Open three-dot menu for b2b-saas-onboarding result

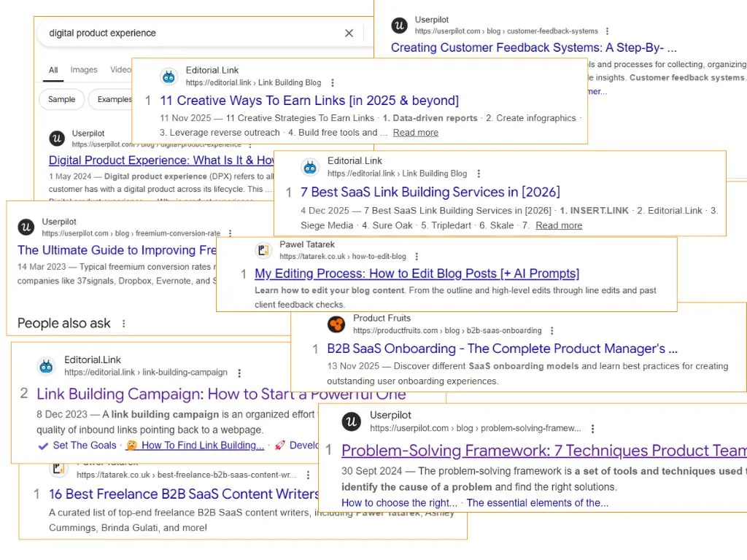tap(551, 330)
